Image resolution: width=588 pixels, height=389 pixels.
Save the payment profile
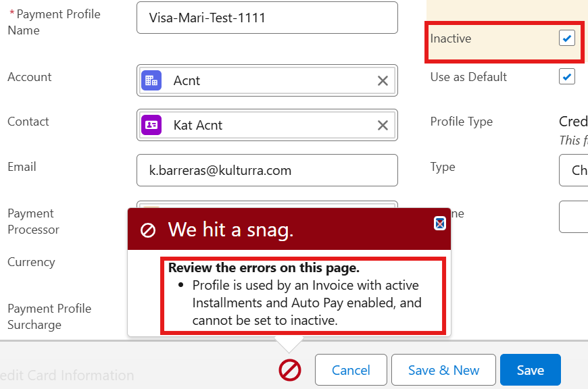click(x=531, y=370)
